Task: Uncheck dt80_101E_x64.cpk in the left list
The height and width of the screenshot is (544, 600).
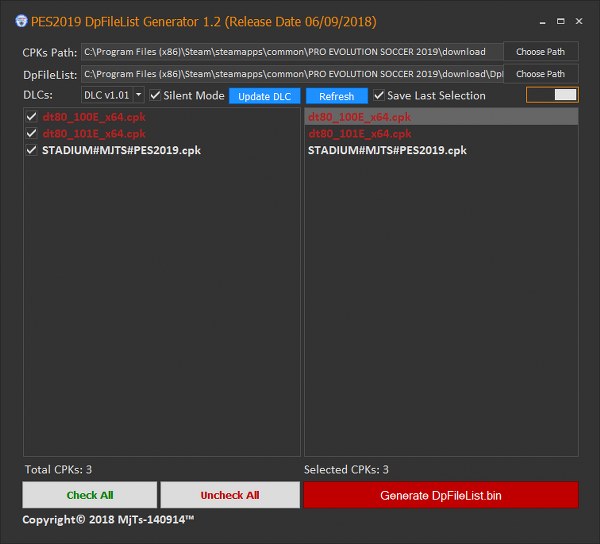Action: [32, 134]
